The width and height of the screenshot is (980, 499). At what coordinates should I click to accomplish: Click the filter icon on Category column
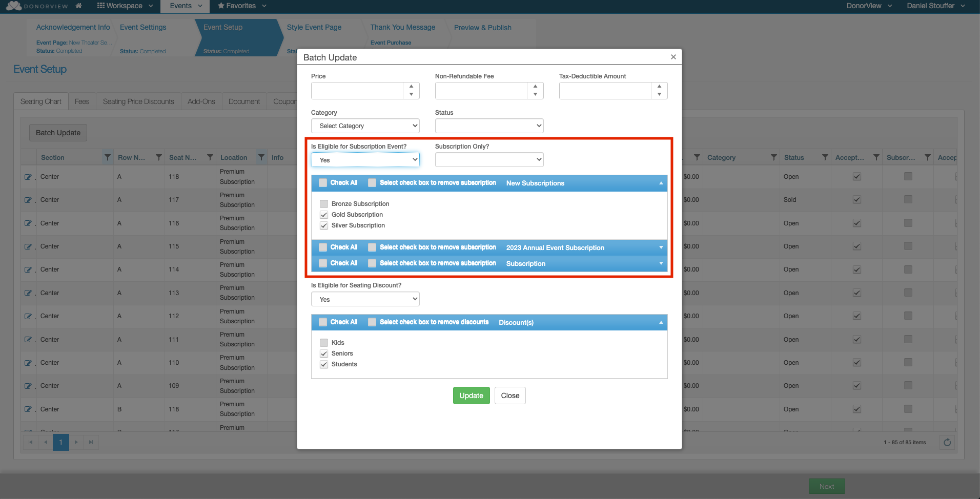(x=773, y=157)
